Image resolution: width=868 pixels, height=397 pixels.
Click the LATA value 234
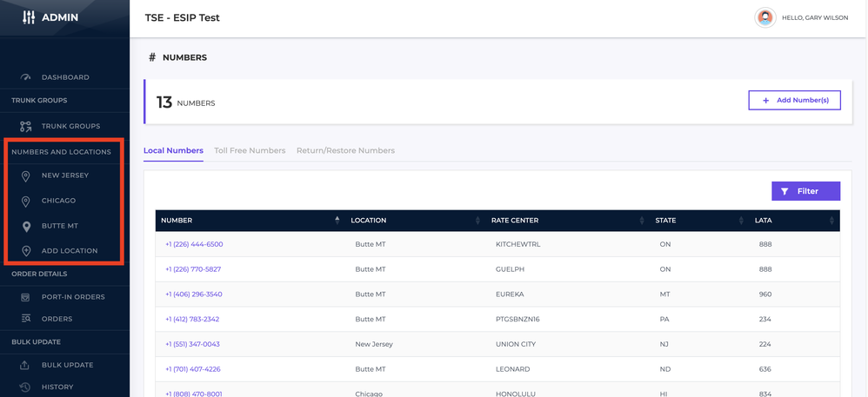(x=765, y=319)
